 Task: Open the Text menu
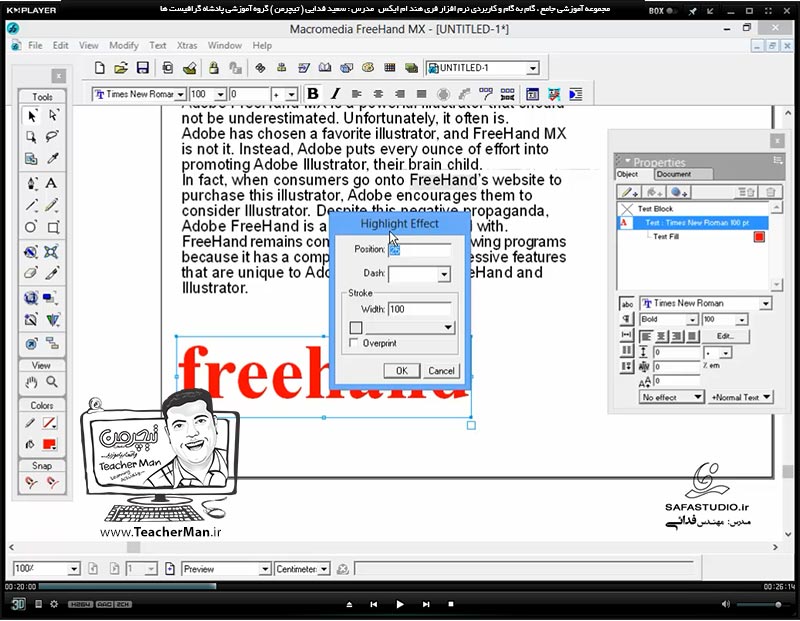click(158, 45)
